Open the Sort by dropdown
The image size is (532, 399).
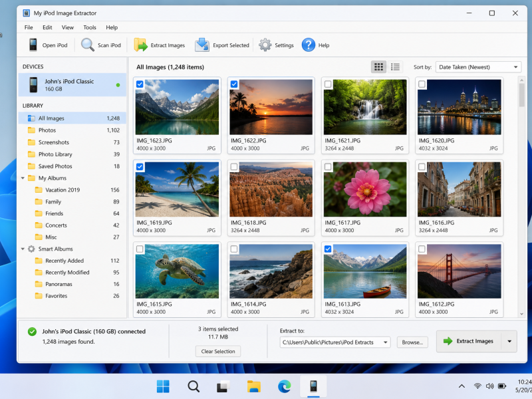[478, 67]
